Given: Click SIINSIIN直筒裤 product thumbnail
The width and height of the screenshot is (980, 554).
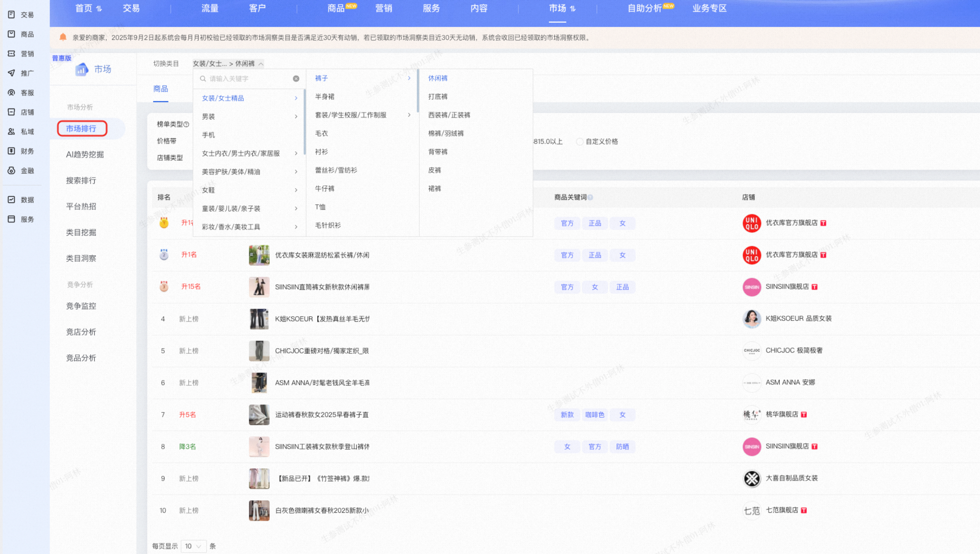Looking at the screenshot, I should click(x=259, y=287).
